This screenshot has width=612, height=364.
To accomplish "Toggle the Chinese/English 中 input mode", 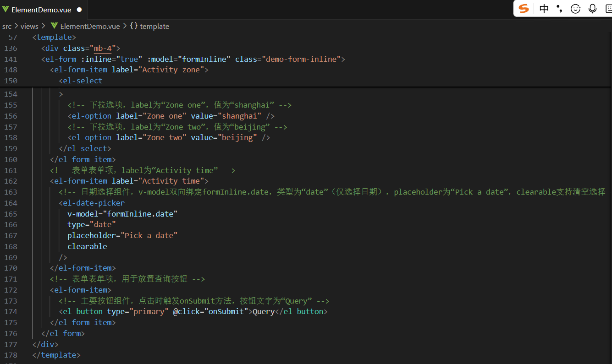I will point(544,9).
